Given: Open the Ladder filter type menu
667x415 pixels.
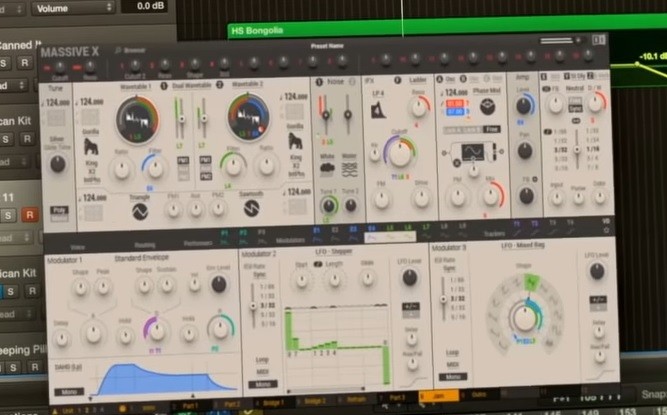Looking at the screenshot, I should 414,78.
